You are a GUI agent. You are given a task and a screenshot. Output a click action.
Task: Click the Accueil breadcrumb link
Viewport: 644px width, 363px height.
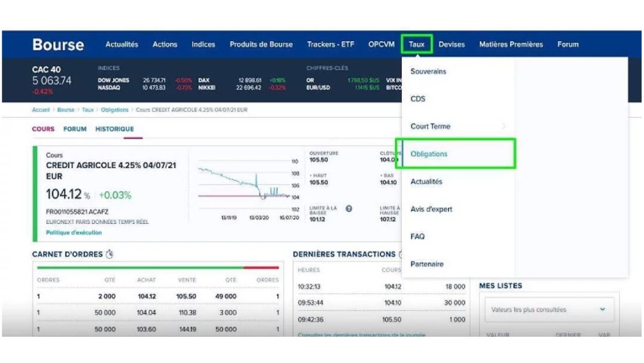tap(41, 110)
